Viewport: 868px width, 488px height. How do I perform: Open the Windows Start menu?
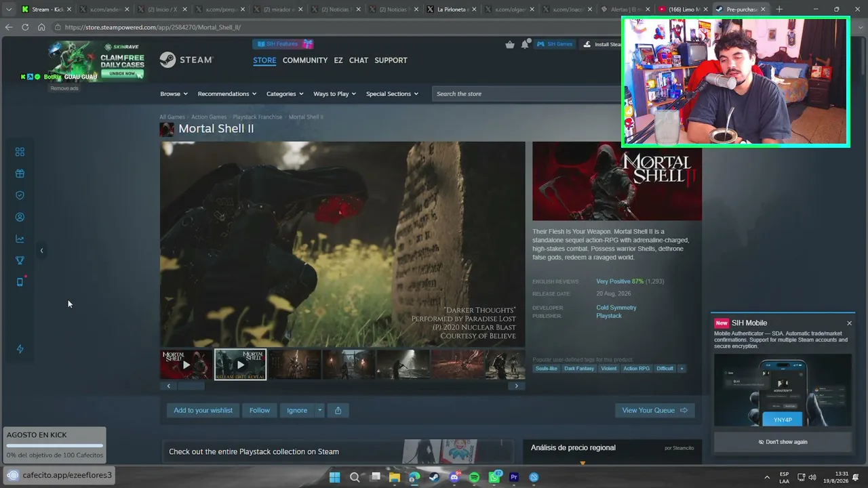pos(334,477)
